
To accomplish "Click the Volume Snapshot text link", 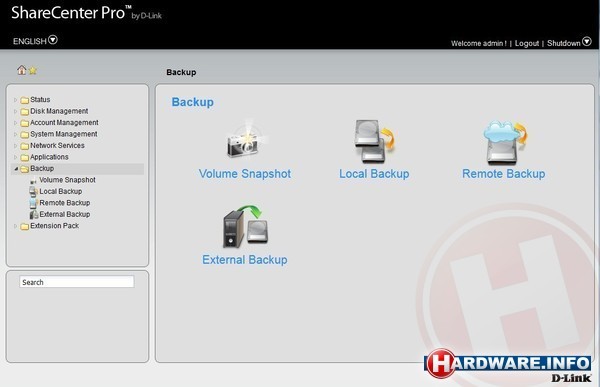I will (245, 174).
